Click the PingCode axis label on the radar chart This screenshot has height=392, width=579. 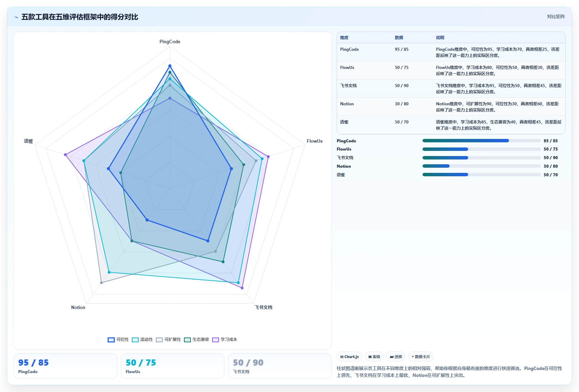tap(170, 41)
